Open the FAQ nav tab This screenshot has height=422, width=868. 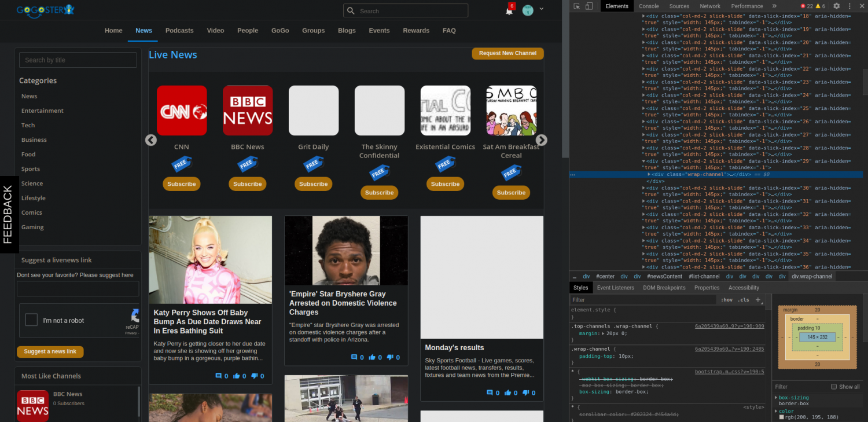(449, 31)
